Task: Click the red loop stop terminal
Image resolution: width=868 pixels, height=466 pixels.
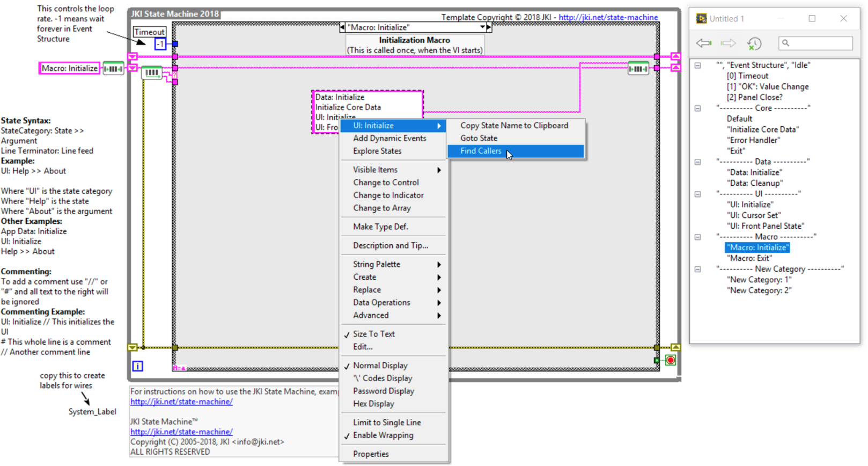Action: (671, 360)
